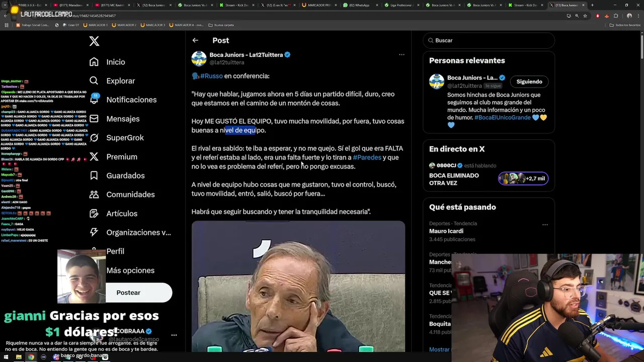Click the +2,7 mil listeners badge
The width and height of the screenshot is (644, 362).
[x=523, y=178]
